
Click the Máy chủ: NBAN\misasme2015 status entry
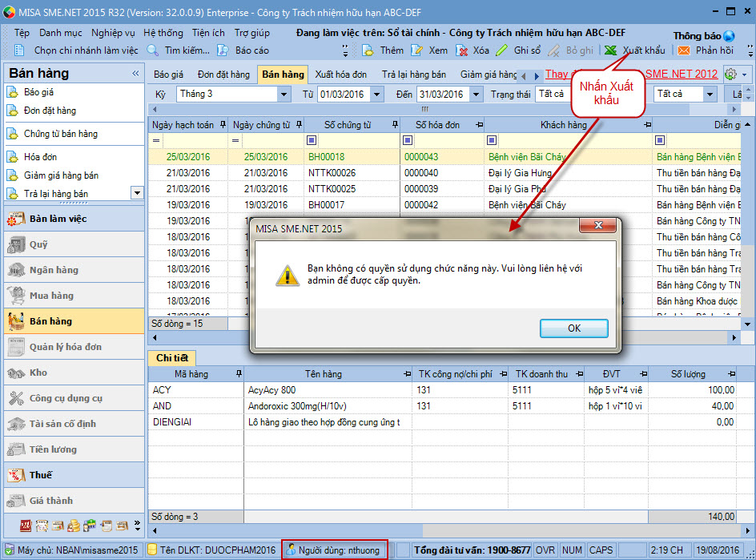[72, 550]
